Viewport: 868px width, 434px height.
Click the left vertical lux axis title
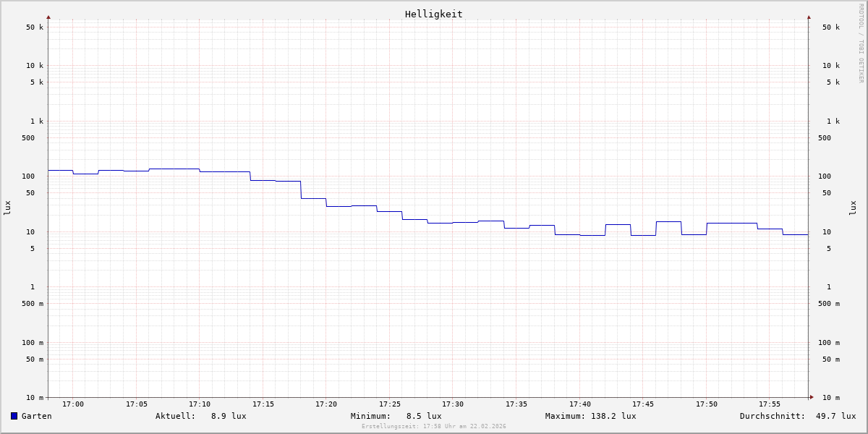[x=7, y=208]
